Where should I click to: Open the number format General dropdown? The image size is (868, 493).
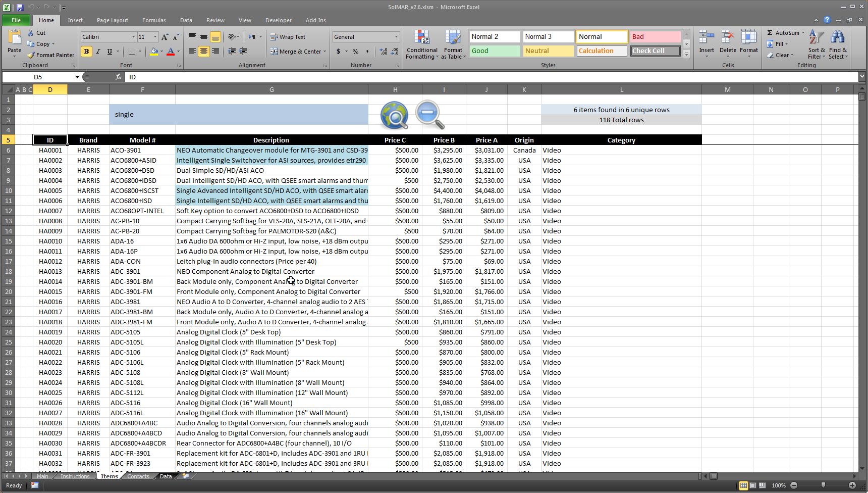(396, 37)
